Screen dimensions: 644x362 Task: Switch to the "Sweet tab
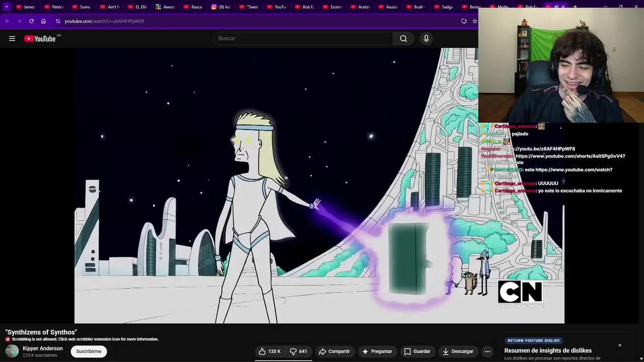(249, 7)
